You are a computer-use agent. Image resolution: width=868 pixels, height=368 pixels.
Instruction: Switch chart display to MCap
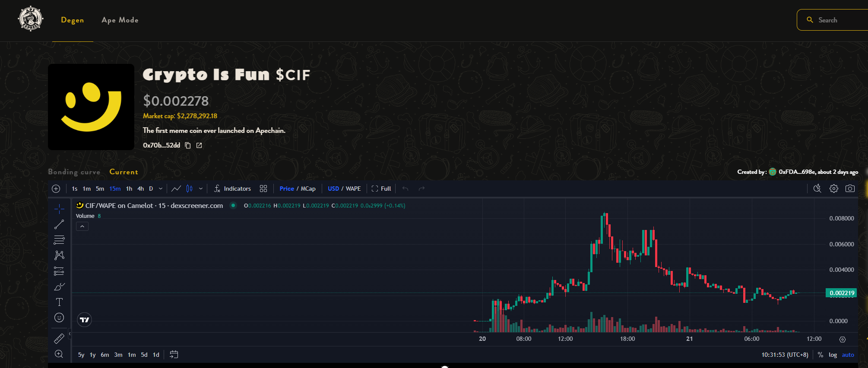click(308, 189)
